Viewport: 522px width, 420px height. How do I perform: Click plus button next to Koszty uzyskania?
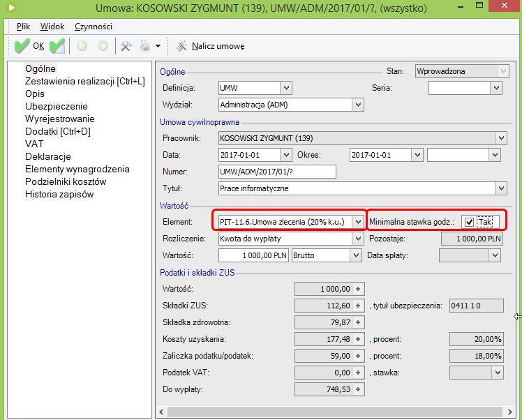[358, 339]
